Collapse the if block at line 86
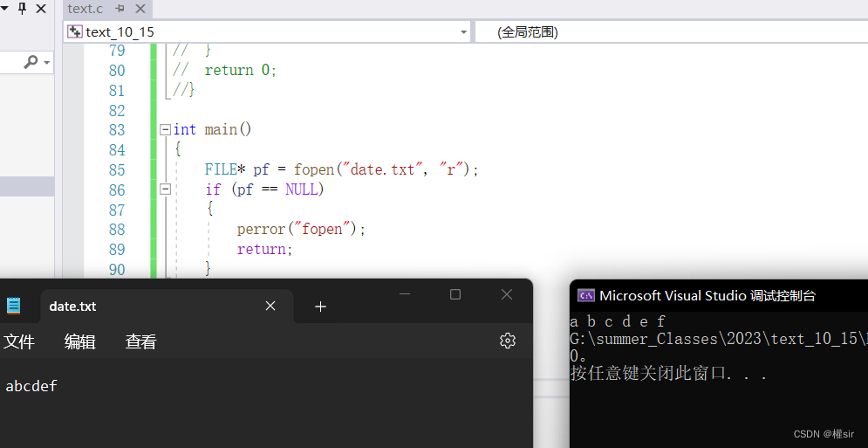 pyautogui.click(x=165, y=190)
